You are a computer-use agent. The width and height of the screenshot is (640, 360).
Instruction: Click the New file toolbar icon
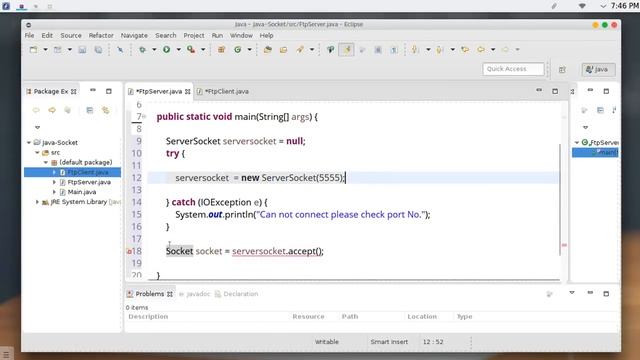coord(33,49)
